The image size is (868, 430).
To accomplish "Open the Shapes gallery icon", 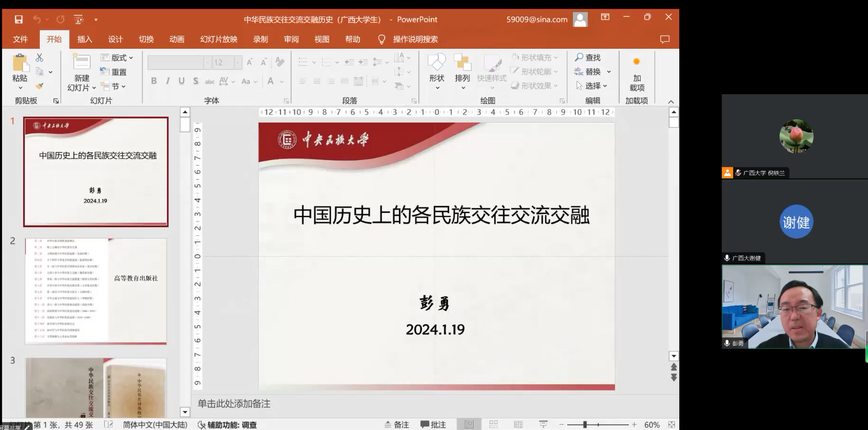I will click(437, 63).
